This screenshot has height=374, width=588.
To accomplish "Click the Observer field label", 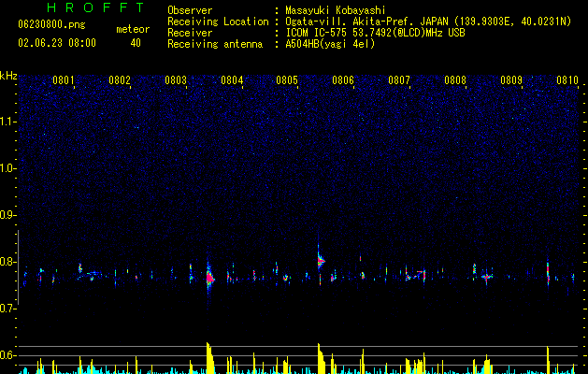I will point(190,10).
